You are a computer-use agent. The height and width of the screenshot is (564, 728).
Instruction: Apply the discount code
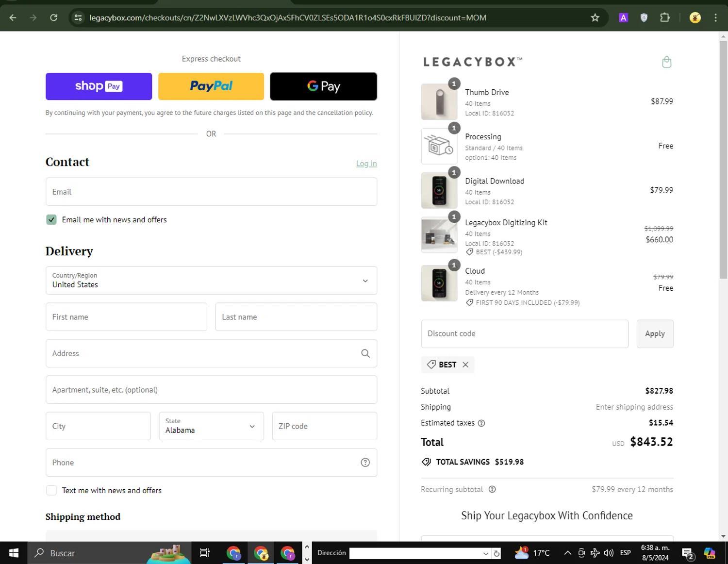[655, 334]
